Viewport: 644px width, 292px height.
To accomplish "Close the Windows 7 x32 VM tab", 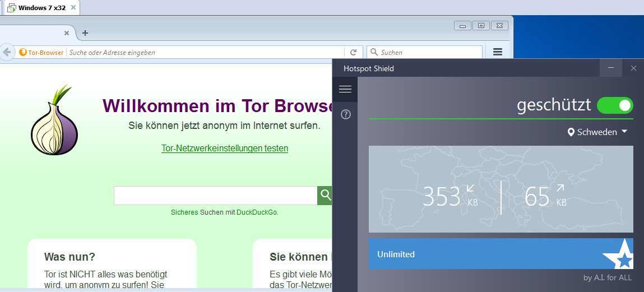I will click(x=73, y=7).
